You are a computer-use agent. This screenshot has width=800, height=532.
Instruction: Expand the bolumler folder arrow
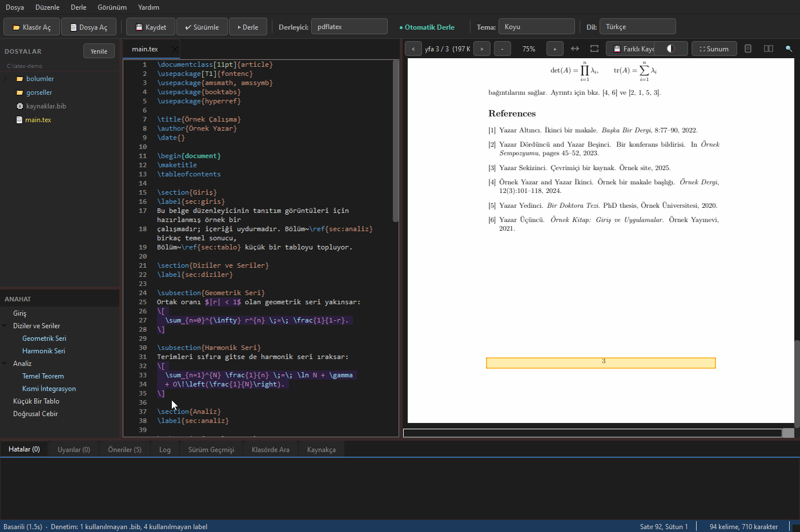[6, 79]
